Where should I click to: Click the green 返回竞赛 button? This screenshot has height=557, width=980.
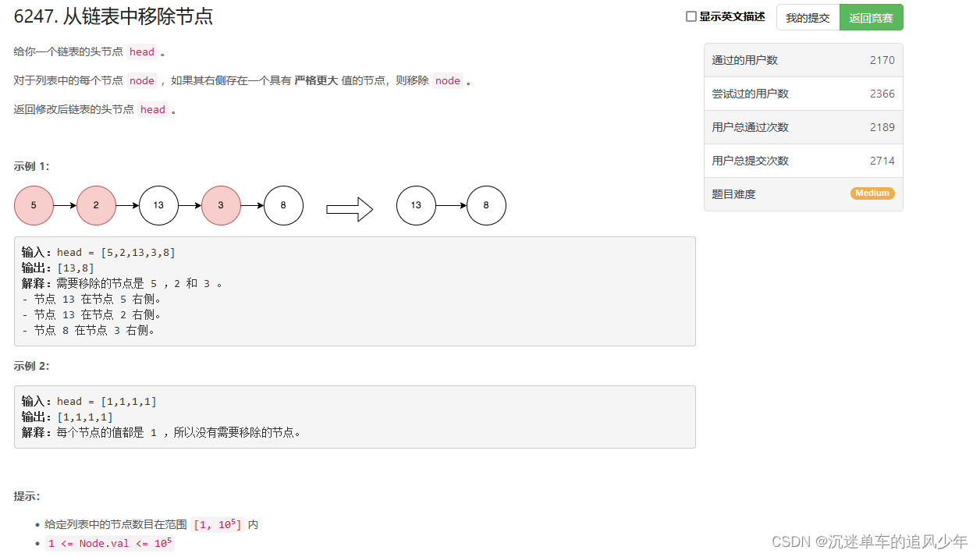(871, 16)
